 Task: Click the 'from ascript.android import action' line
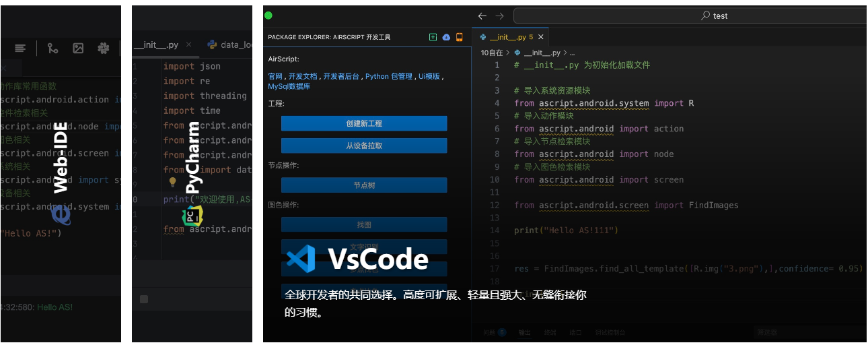(x=599, y=129)
